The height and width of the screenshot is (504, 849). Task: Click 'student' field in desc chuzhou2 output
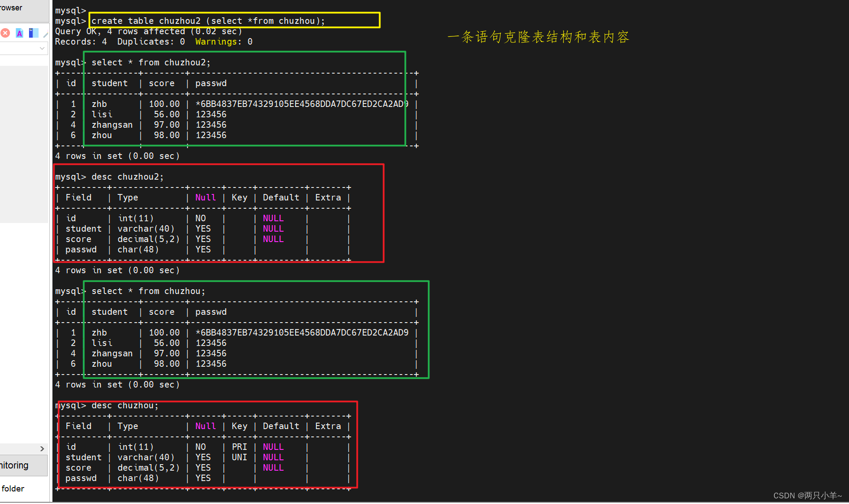click(x=84, y=229)
